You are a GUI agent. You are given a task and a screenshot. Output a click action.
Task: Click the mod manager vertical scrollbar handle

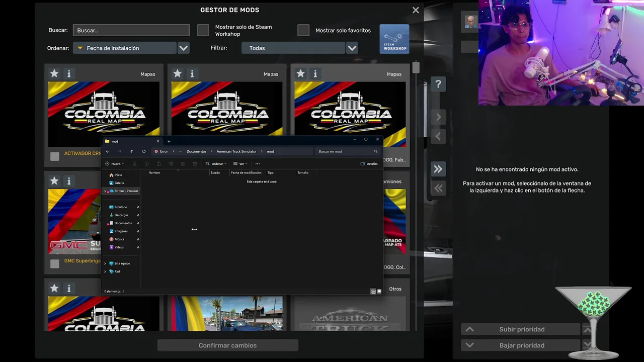[416, 68]
